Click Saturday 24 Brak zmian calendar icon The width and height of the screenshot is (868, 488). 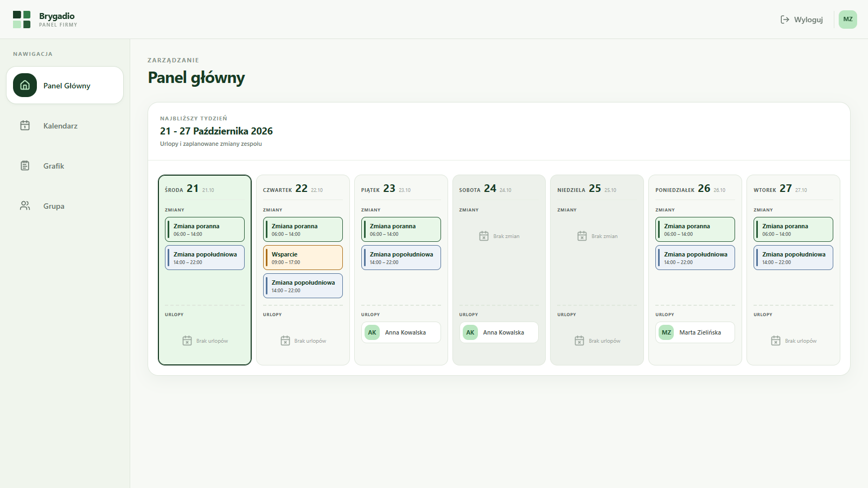(484, 236)
